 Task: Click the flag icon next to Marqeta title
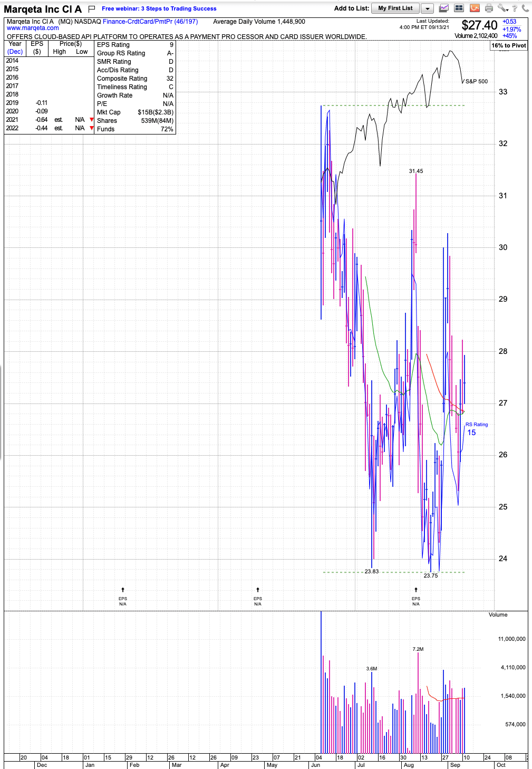pos(92,8)
